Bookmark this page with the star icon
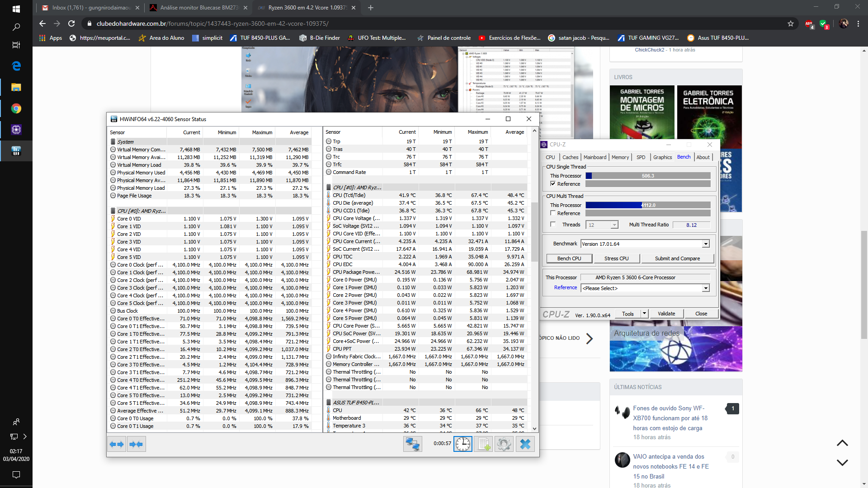868x488 pixels. point(791,23)
